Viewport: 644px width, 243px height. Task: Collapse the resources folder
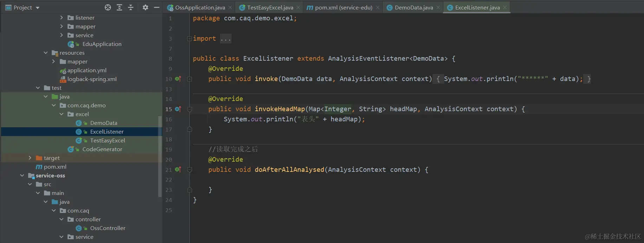click(x=46, y=53)
